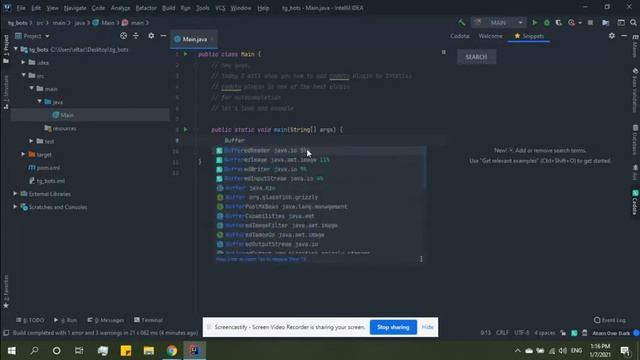Open the VCS menu
The width and height of the screenshot is (640, 360).
coord(220,8)
